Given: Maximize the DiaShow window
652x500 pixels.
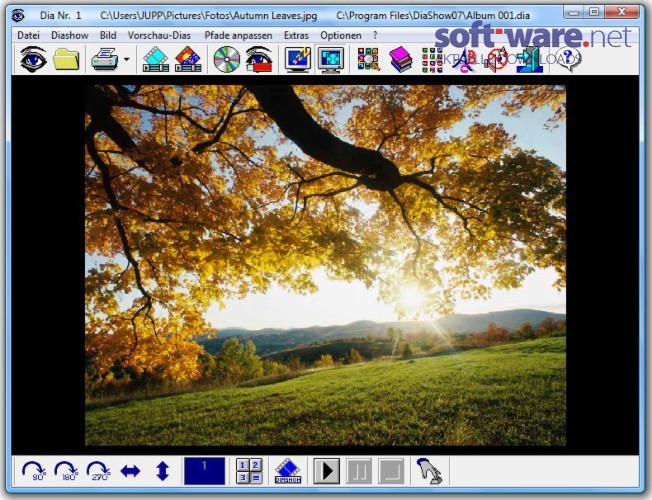Looking at the screenshot, I should tap(595, 12).
